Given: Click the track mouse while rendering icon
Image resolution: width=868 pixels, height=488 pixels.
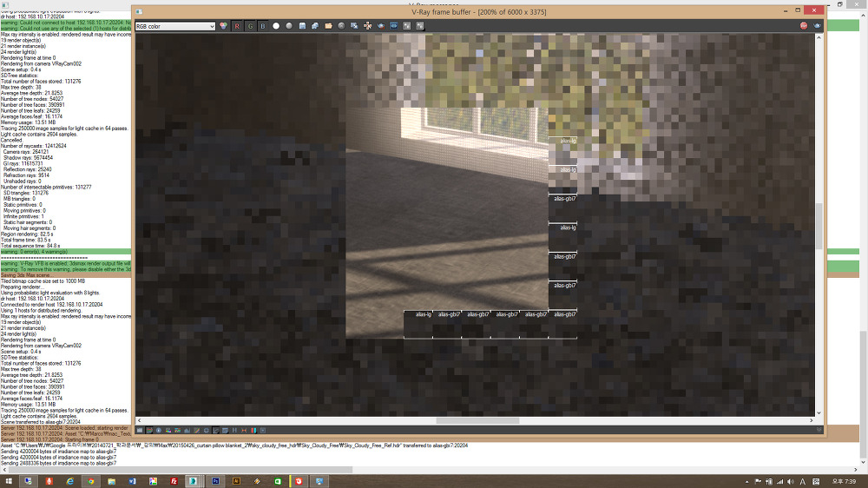Looking at the screenshot, I should pyautogui.click(x=368, y=26).
